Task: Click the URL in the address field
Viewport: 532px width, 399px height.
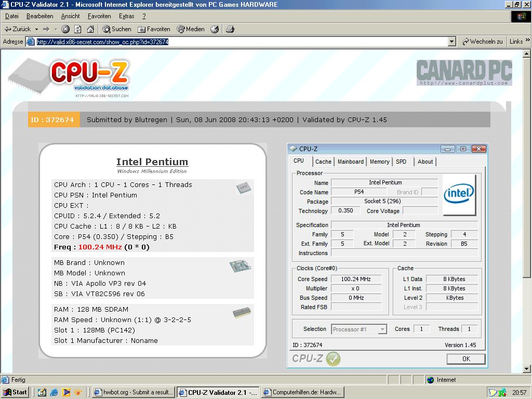Action: (x=102, y=42)
